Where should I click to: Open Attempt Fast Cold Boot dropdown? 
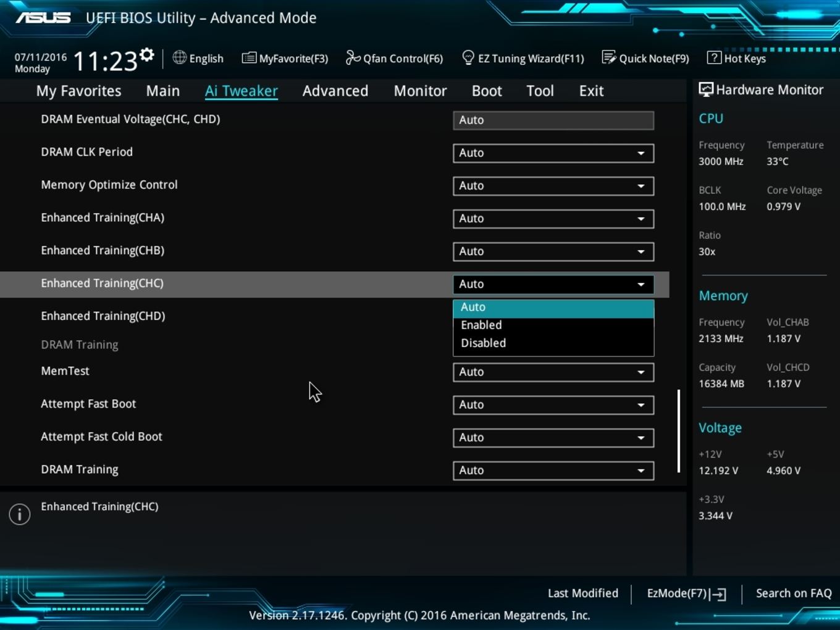pyautogui.click(x=553, y=437)
